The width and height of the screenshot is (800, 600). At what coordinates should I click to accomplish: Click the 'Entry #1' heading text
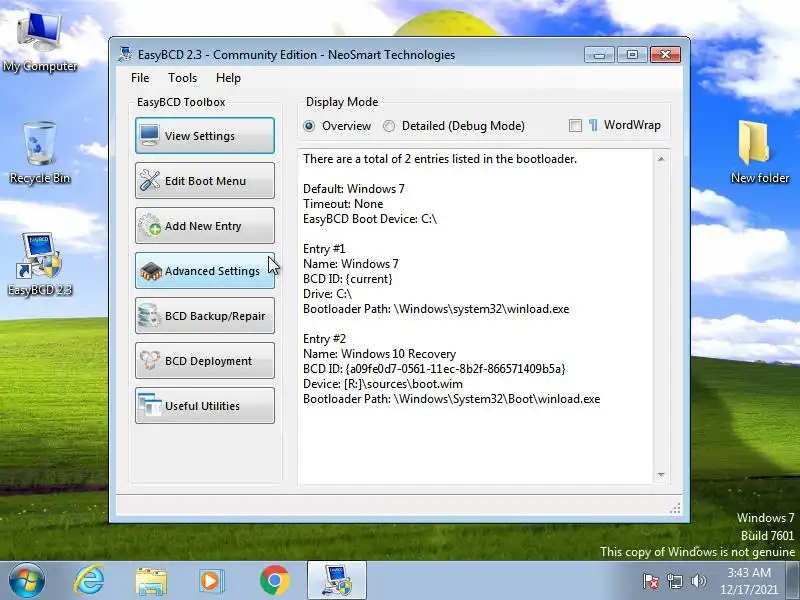324,248
